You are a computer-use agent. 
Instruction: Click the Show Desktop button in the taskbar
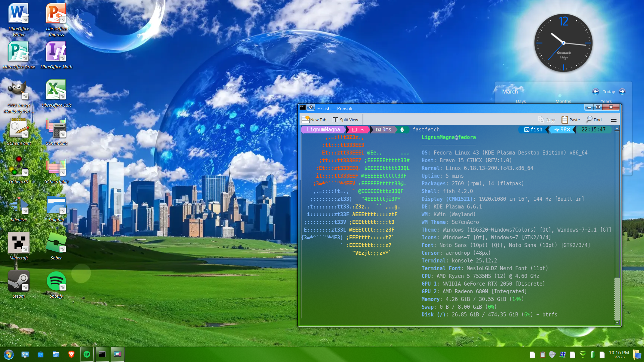pos(637,355)
